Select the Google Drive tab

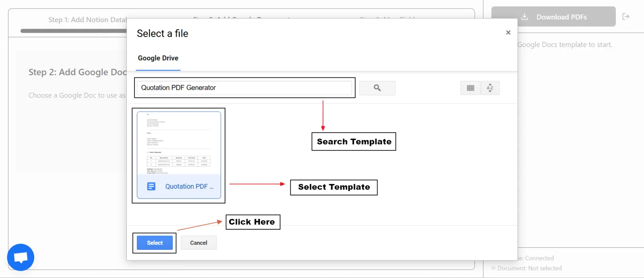click(x=158, y=58)
